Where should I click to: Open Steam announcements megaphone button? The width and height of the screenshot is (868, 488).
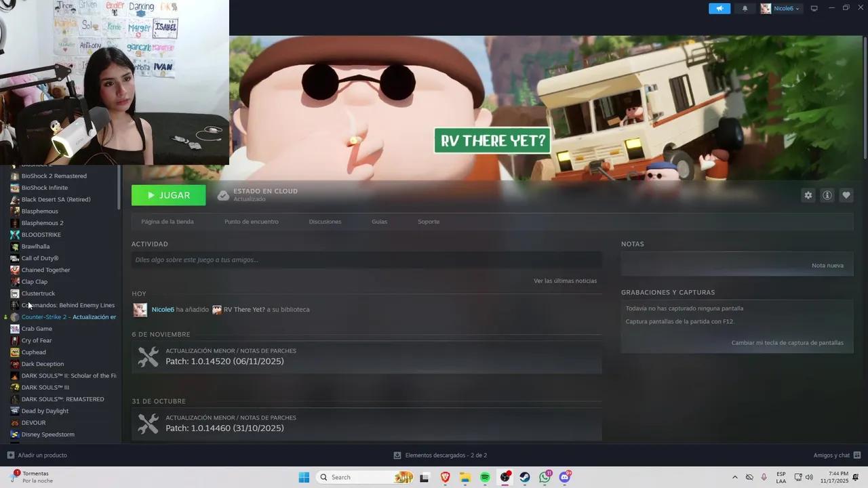pyautogui.click(x=719, y=9)
